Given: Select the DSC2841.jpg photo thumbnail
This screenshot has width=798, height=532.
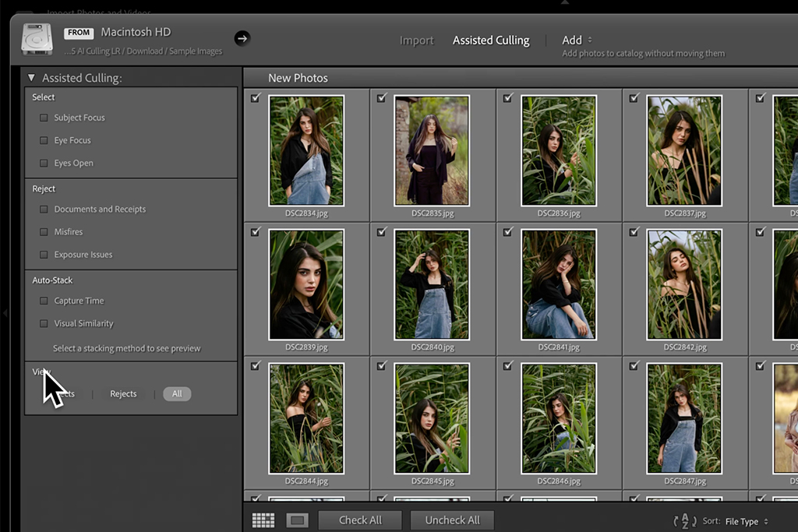Looking at the screenshot, I should pos(559,284).
